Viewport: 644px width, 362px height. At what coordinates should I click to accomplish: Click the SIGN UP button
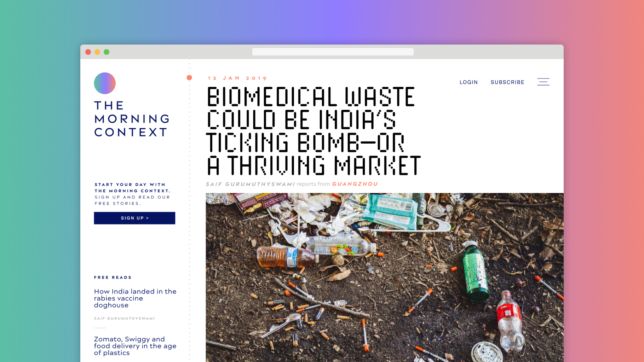tap(134, 218)
